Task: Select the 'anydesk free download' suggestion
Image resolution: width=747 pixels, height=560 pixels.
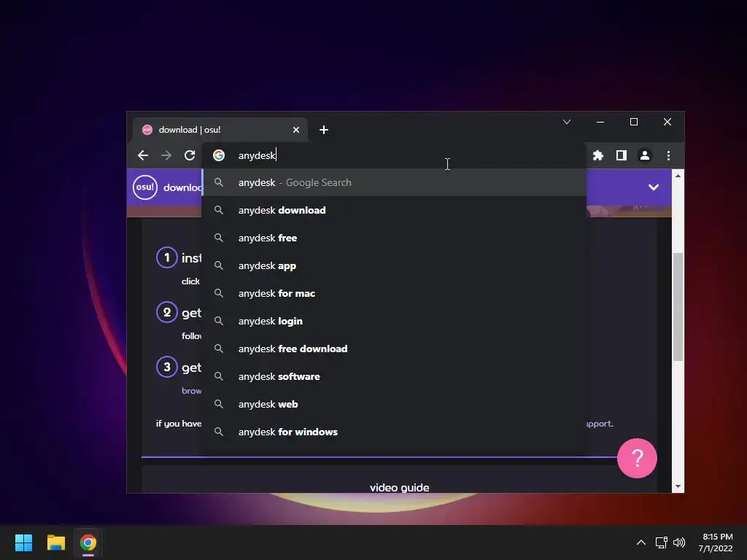Action: click(x=394, y=349)
